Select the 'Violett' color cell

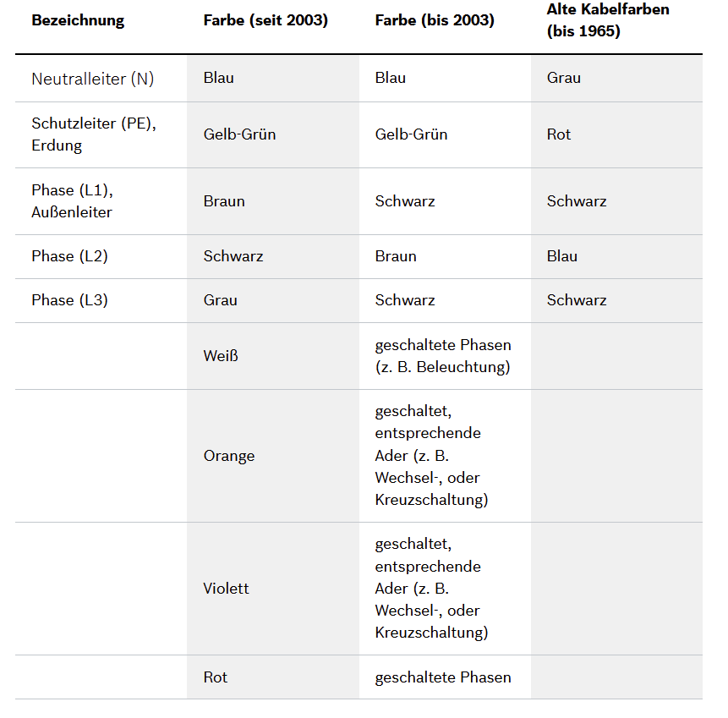pyautogui.click(x=227, y=589)
